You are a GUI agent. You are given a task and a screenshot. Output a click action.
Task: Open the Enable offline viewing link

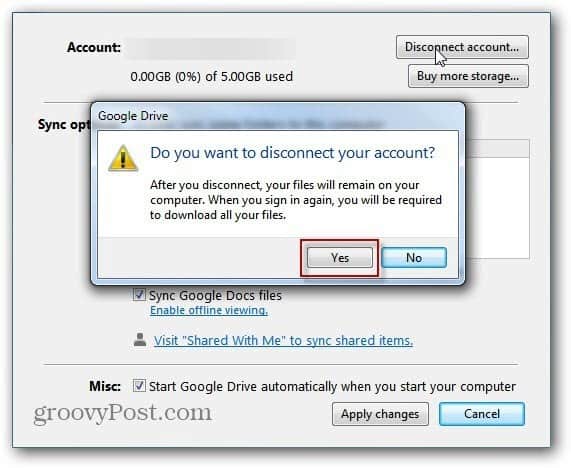[209, 310]
